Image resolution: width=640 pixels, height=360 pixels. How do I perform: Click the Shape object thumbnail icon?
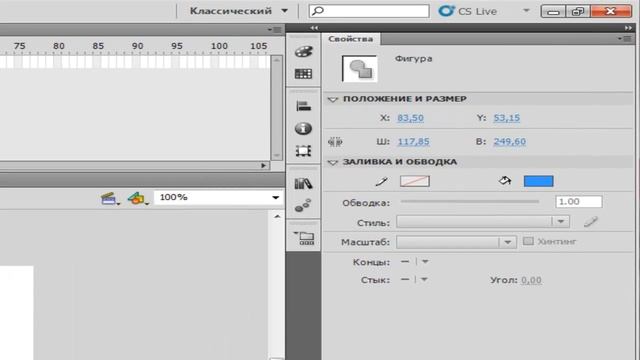(360, 69)
